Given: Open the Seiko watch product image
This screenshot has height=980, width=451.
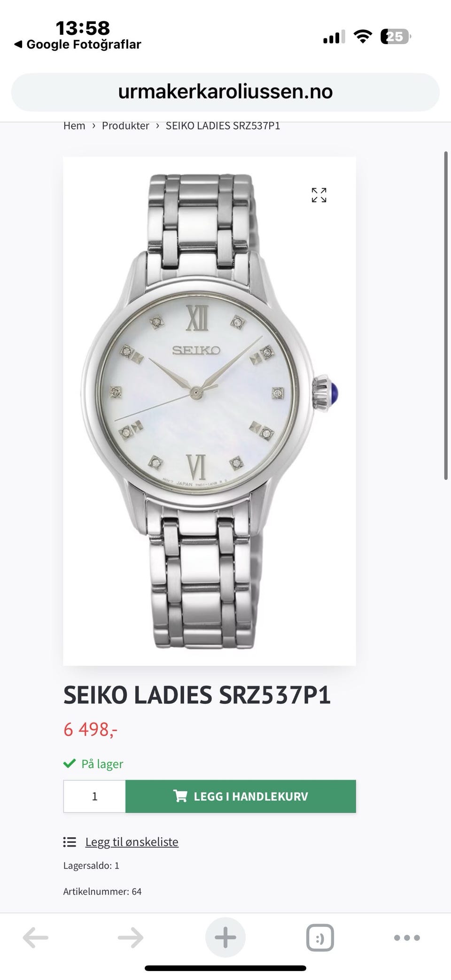Looking at the screenshot, I should coord(210,411).
